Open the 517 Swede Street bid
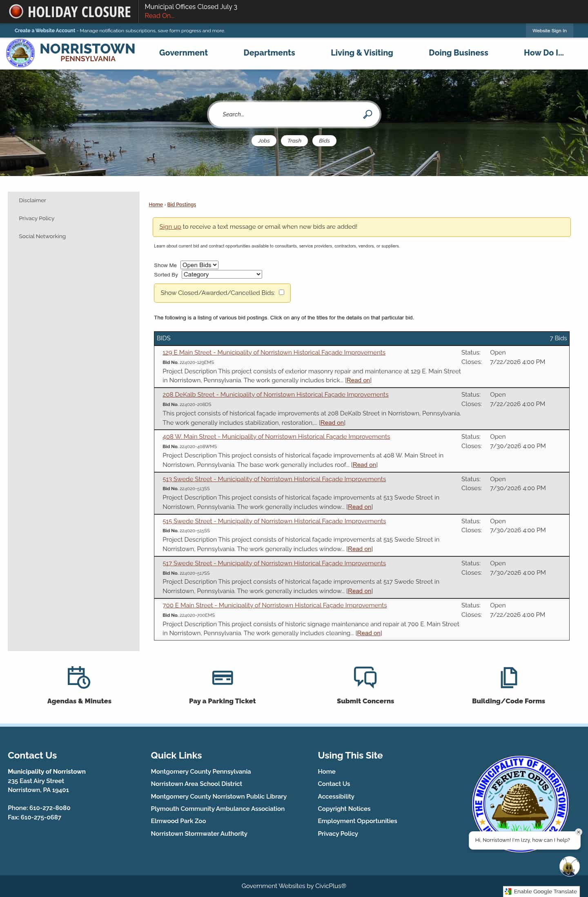The width and height of the screenshot is (588, 897). 274,563
